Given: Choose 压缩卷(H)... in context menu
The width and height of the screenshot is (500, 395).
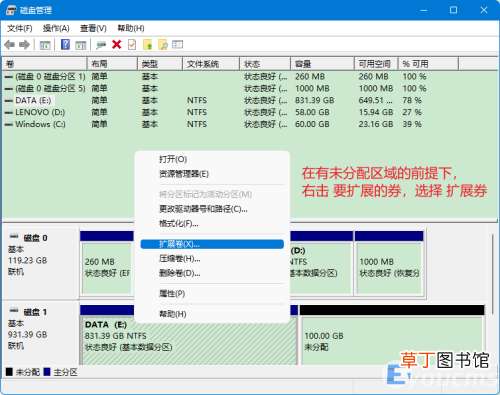Looking at the screenshot, I should [212, 259].
